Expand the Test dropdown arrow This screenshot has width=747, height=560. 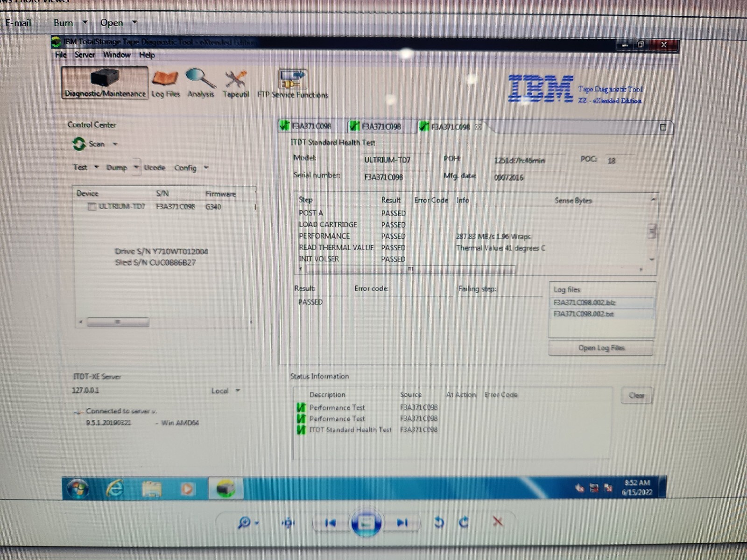96,167
